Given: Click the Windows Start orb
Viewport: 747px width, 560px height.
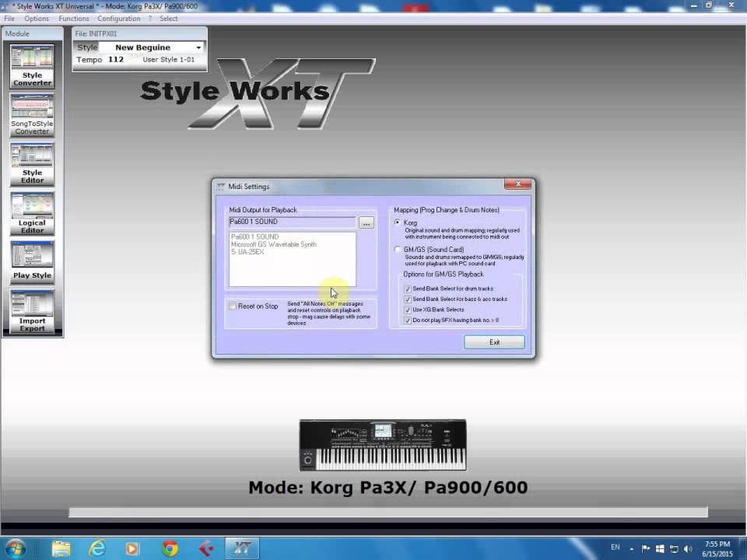Looking at the screenshot, I should pos(16,548).
